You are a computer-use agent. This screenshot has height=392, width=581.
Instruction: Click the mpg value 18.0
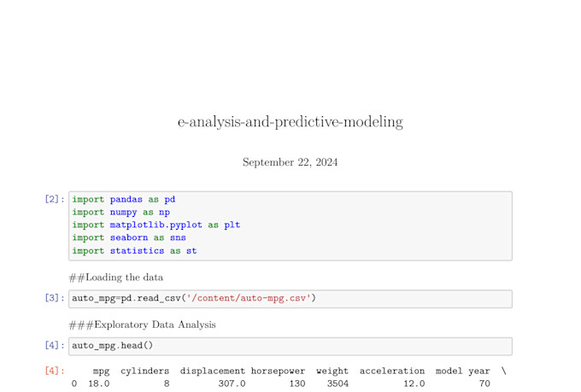coord(99,383)
